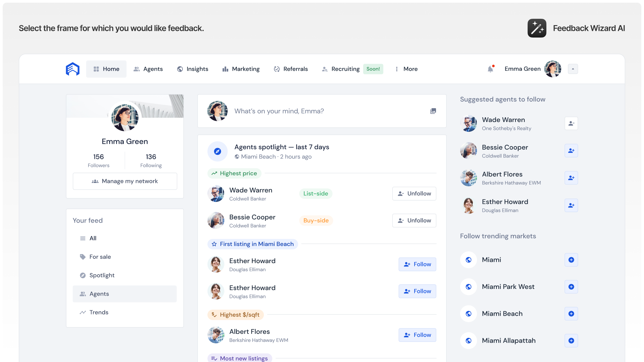The width and height of the screenshot is (644, 362).
Task: Add Miami Park West market with plus icon
Action: tap(571, 287)
